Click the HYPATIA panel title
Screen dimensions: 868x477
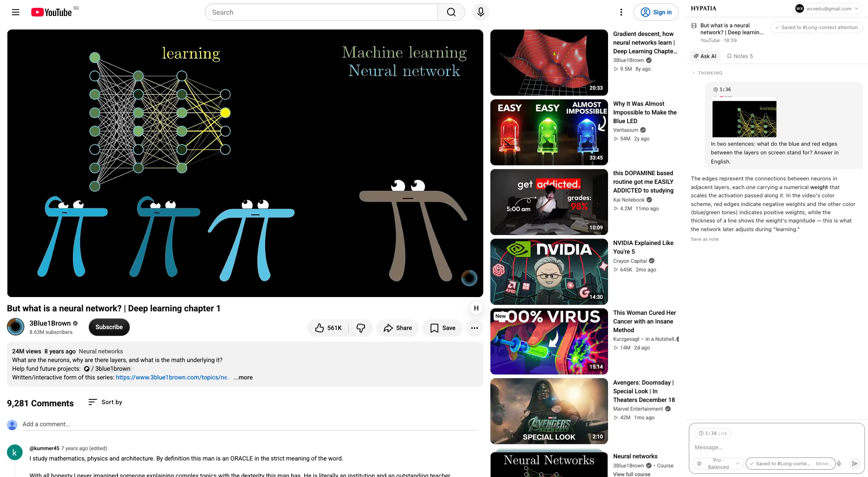704,8
